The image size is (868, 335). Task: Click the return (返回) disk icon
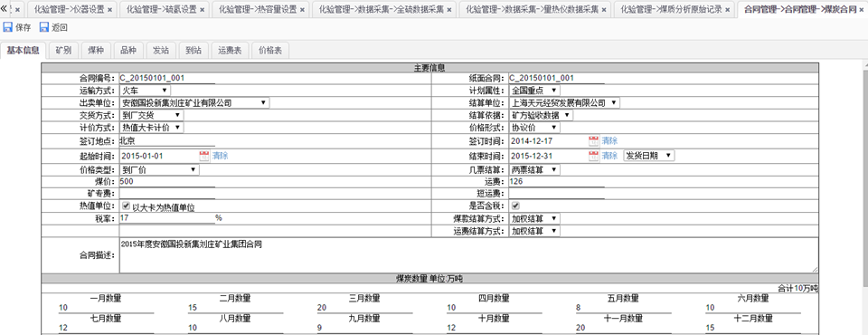pos(44,27)
